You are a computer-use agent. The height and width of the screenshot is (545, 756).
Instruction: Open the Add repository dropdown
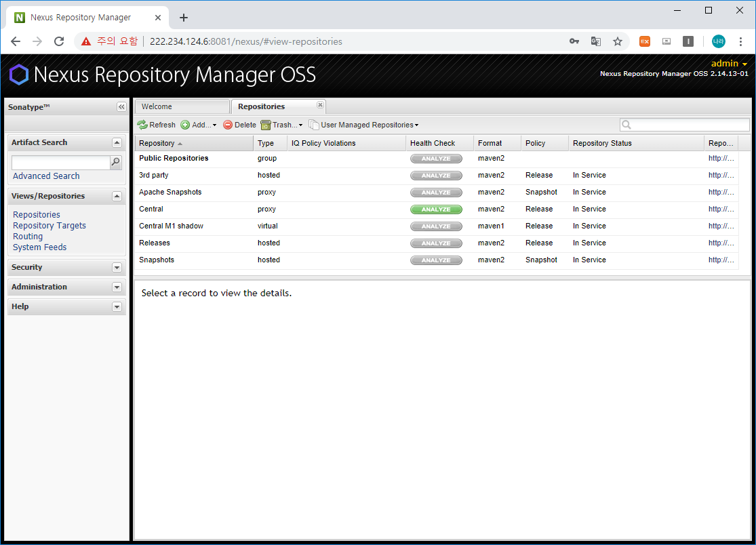(x=199, y=125)
